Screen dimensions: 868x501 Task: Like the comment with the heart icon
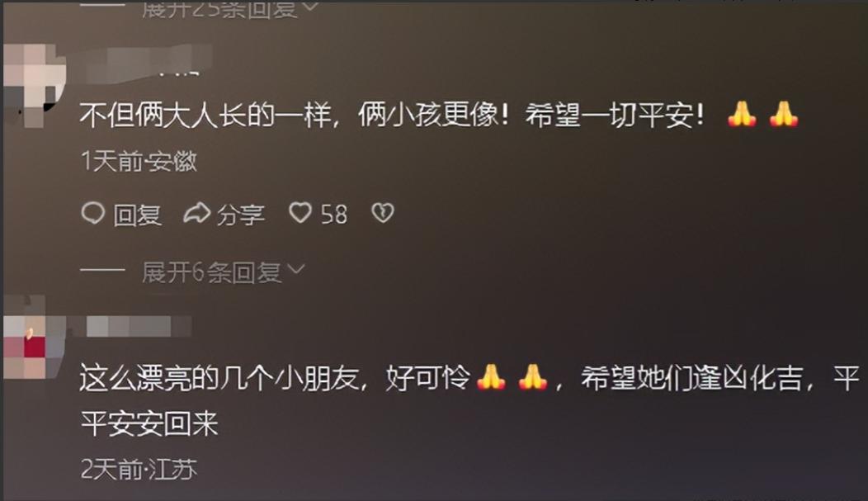pos(300,213)
